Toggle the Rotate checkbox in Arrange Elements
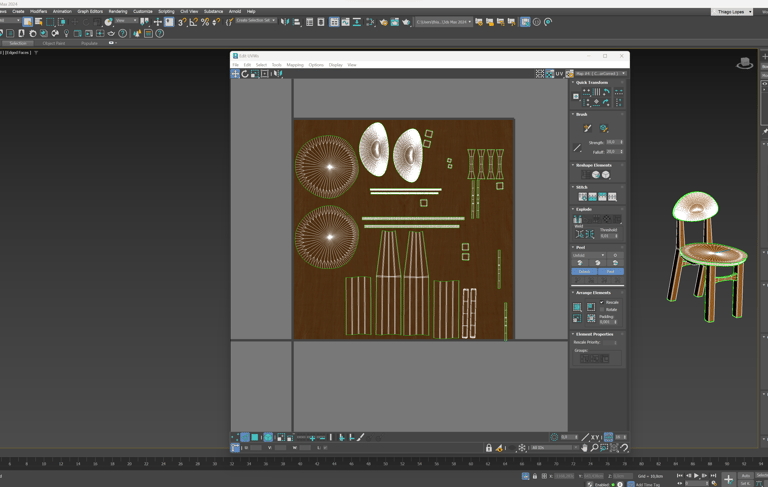Image resolution: width=768 pixels, height=487 pixels. pos(602,309)
